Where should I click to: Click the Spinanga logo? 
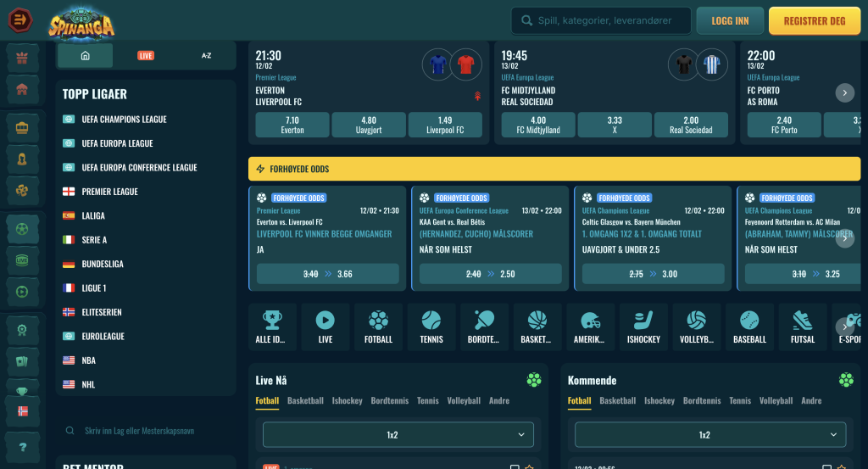point(81,25)
